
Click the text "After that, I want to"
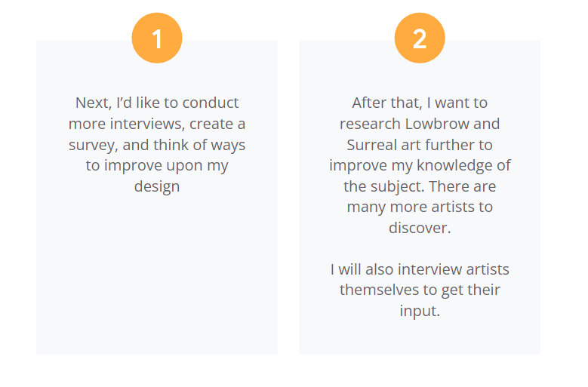point(420,103)
